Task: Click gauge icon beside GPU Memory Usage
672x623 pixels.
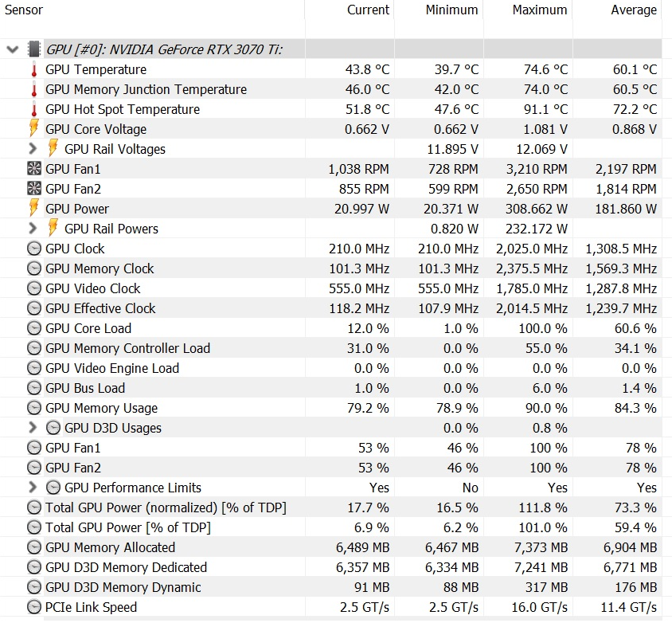Action: pos(34,408)
